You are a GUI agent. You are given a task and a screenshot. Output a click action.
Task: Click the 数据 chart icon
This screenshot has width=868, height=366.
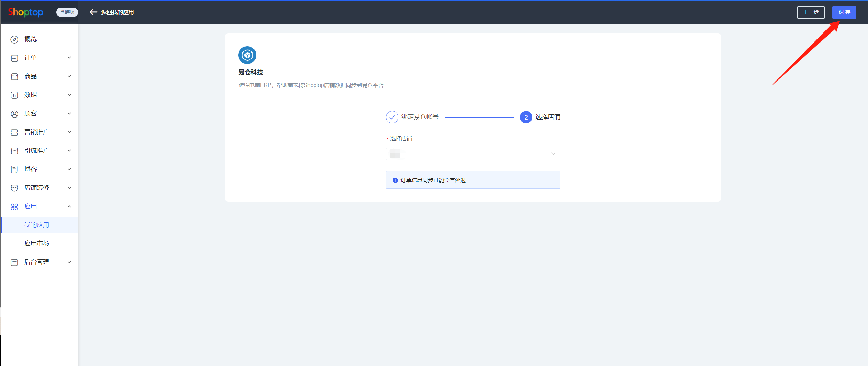tap(14, 95)
